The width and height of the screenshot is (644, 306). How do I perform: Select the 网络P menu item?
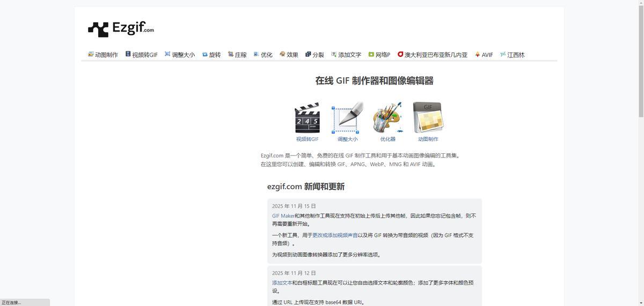(x=379, y=55)
